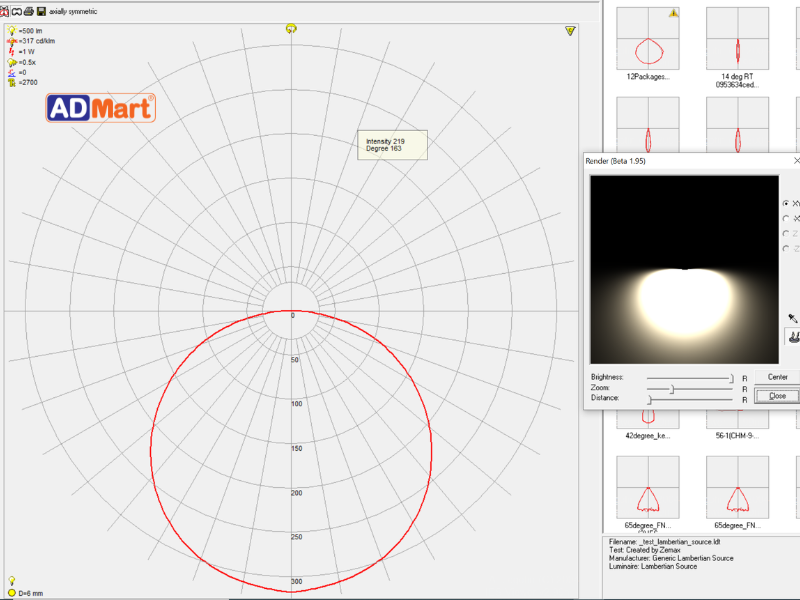Image resolution: width=800 pixels, height=600 pixels.
Task: Click the '=2700' color temperature value
Action: [x=28, y=82]
